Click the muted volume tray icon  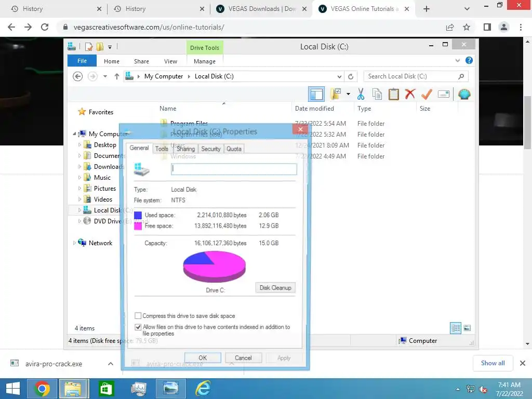pyautogui.click(x=483, y=389)
